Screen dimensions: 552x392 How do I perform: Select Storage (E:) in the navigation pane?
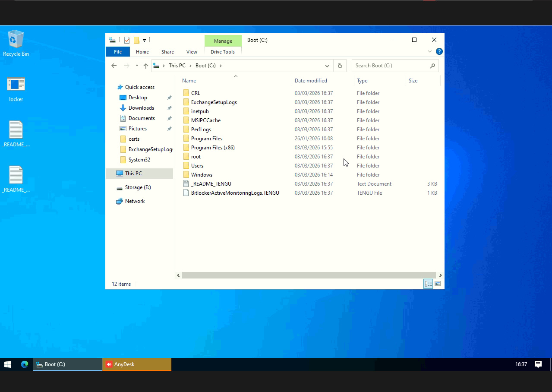(138, 187)
